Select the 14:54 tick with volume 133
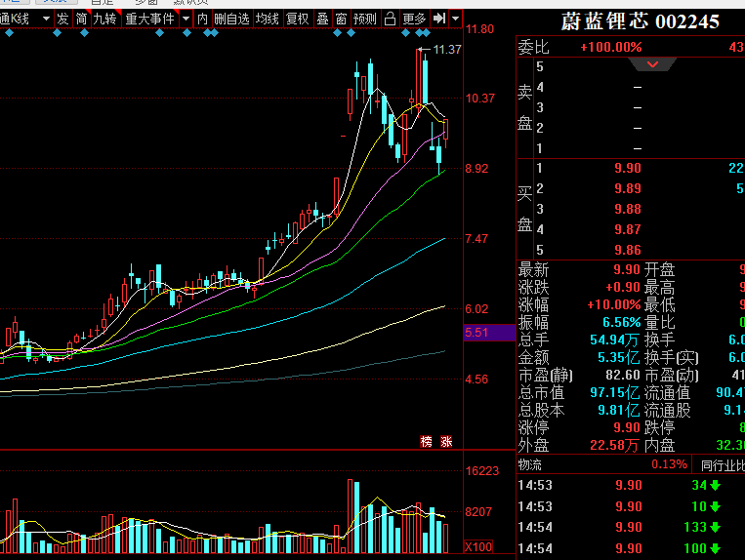 [x=630, y=527]
